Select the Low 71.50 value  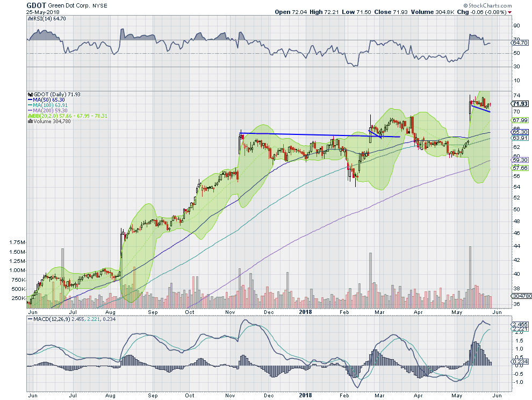[x=356, y=12]
